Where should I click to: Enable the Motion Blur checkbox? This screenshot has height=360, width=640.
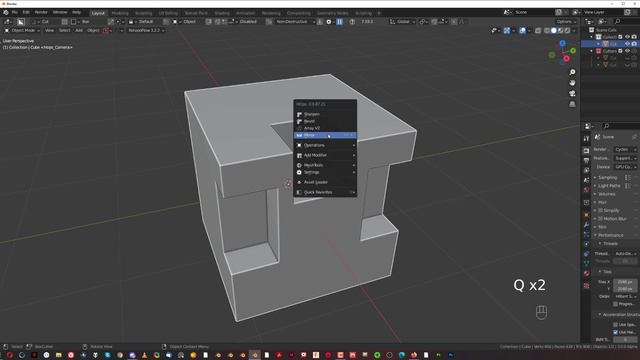point(600,219)
